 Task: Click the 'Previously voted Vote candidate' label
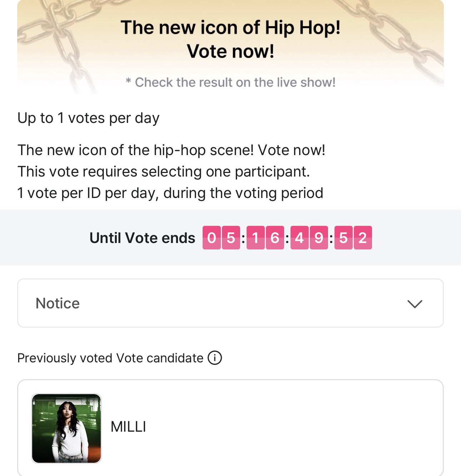click(x=110, y=358)
